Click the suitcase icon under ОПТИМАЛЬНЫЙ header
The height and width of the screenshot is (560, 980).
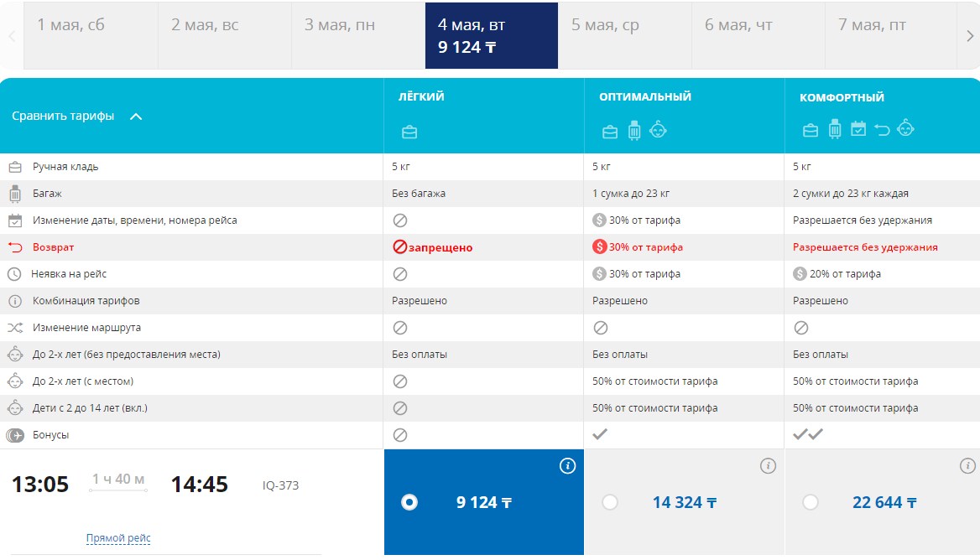tap(634, 131)
